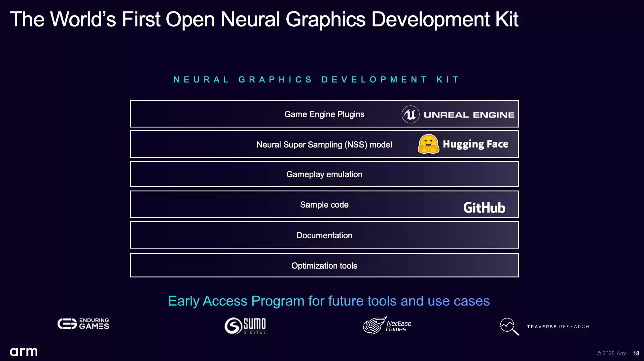Click the Traverse Research wordmark text
This screenshot has height=361, width=644.
click(558, 327)
